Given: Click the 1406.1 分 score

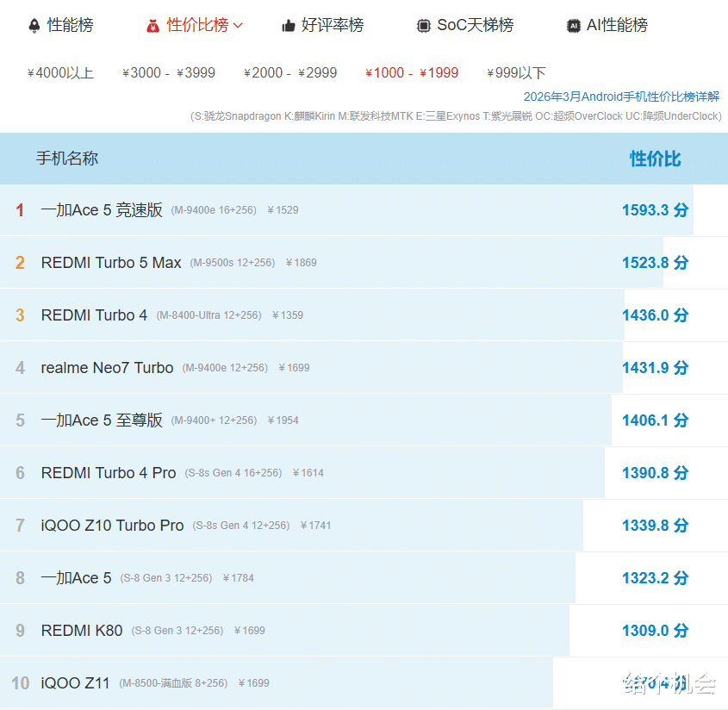Looking at the screenshot, I should 655,420.
